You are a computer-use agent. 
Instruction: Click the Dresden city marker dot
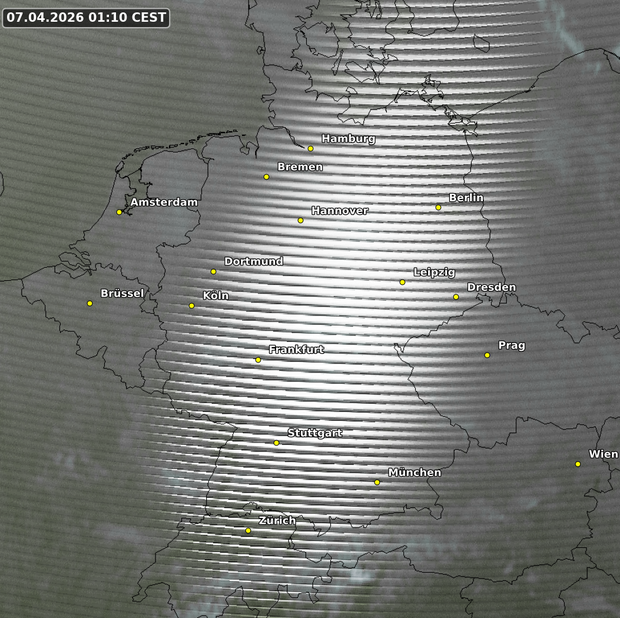coord(456,297)
